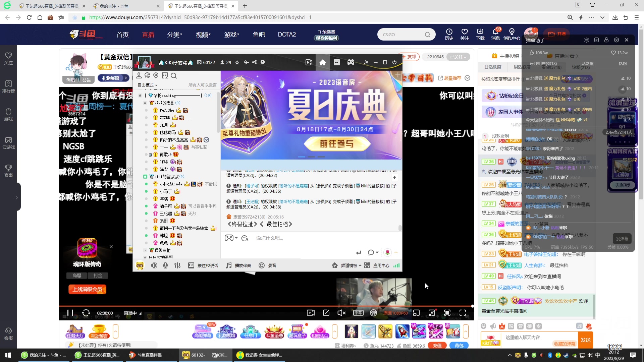Click the 排行榜 sidebar icon
Image resolution: width=644 pixels, height=362 pixels.
click(x=8, y=86)
